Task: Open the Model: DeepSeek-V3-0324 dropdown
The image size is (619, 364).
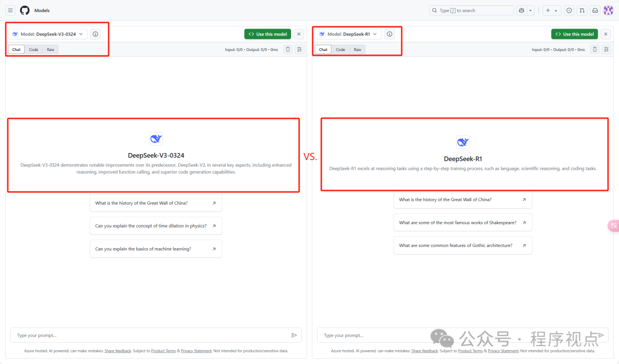Action: pos(48,34)
